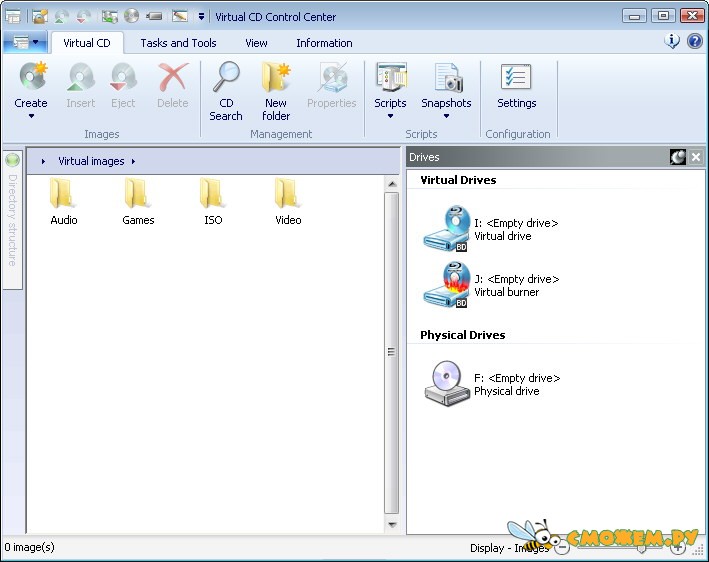
Task: Click "J: <Empty drive>" label
Action: tap(517, 279)
